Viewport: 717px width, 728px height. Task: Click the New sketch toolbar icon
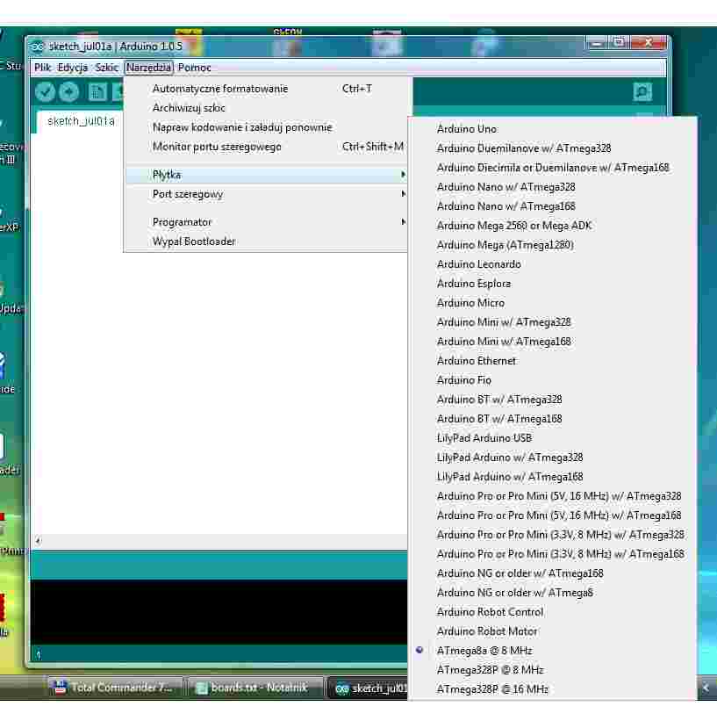97,91
